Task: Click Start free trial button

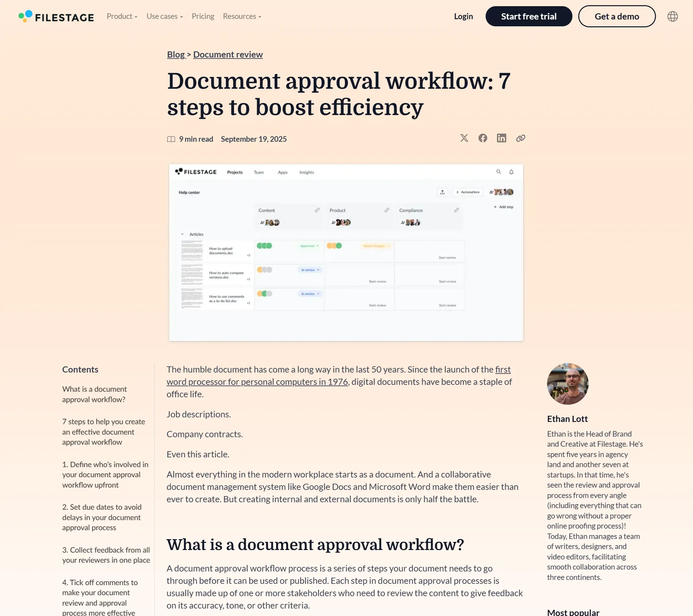Action: 528,16
